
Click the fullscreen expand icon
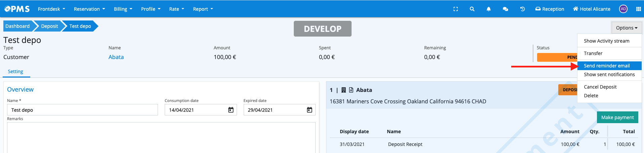click(455, 9)
